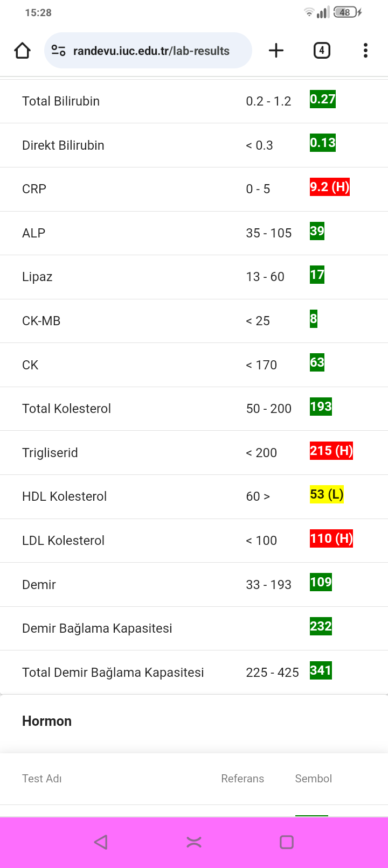Tap the Total Bilirubin 0.27 green value
The image size is (388, 868).
pos(323,99)
